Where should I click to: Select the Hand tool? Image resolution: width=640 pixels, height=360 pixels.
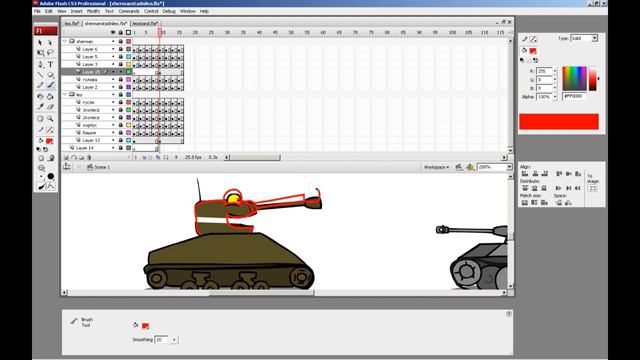click(40, 119)
